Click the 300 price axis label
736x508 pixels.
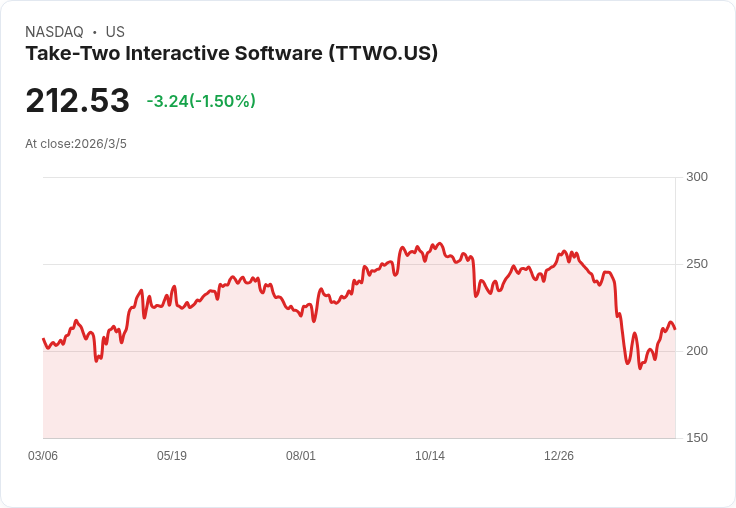[x=697, y=177]
